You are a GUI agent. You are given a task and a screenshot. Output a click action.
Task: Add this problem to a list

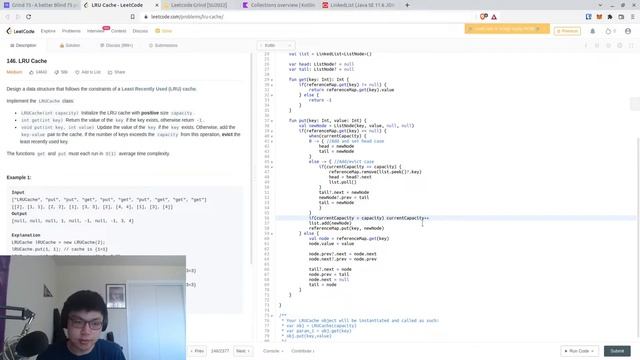click(x=88, y=72)
